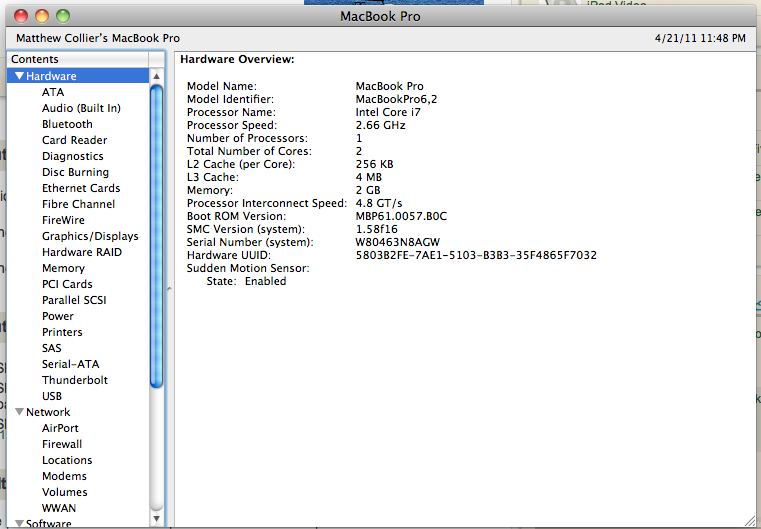The width and height of the screenshot is (761, 529).
Task: Select Printers in sidebar
Action: pos(62,332)
